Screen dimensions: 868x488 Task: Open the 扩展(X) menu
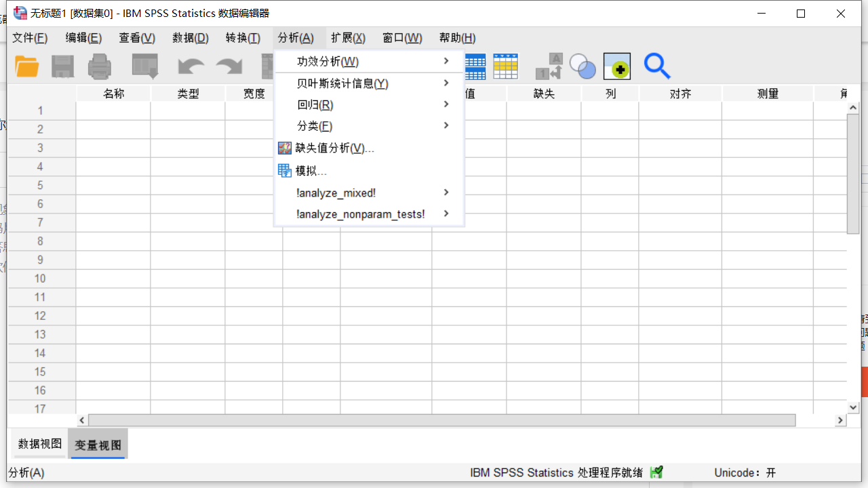[x=348, y=38]
